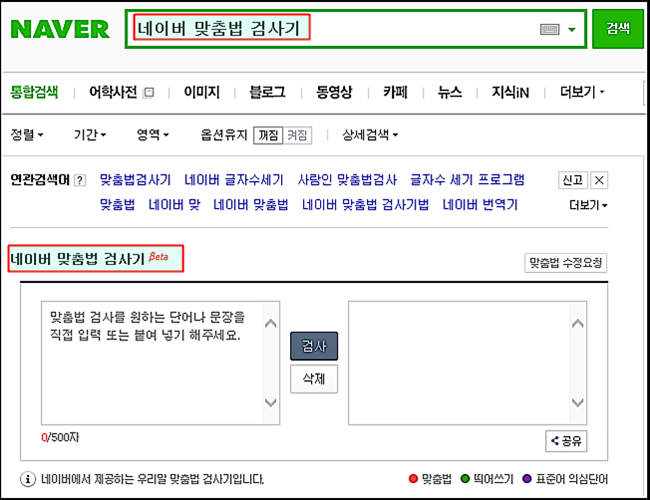The width and height of the screenshot is (650, 500).
Task: Click into the search input field
Action: pos(356,29)
